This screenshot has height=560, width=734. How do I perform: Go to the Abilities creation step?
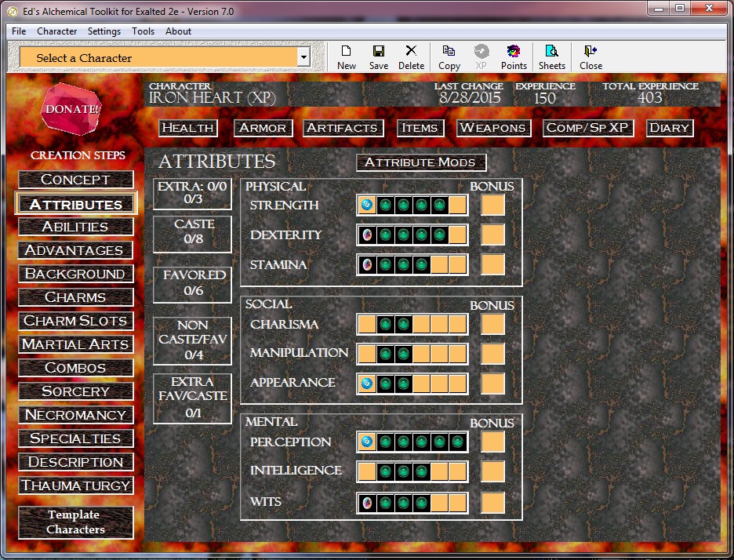point(76,227)
